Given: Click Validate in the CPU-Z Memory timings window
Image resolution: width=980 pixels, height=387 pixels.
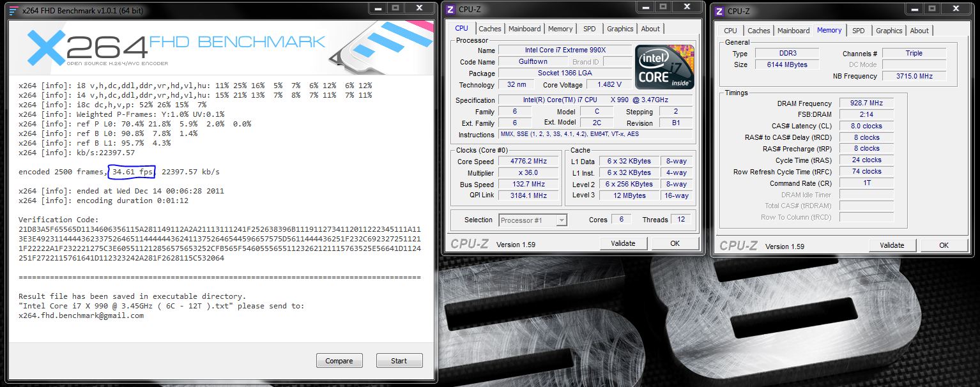Looking at the screenshot, I should (892, 245).
